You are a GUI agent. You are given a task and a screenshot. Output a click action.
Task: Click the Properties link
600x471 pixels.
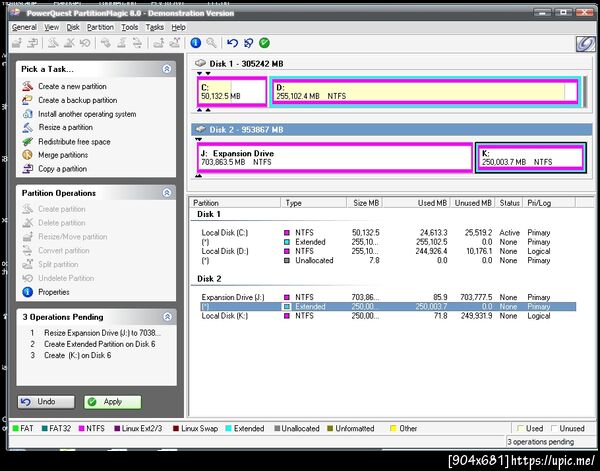coord(54,292)
